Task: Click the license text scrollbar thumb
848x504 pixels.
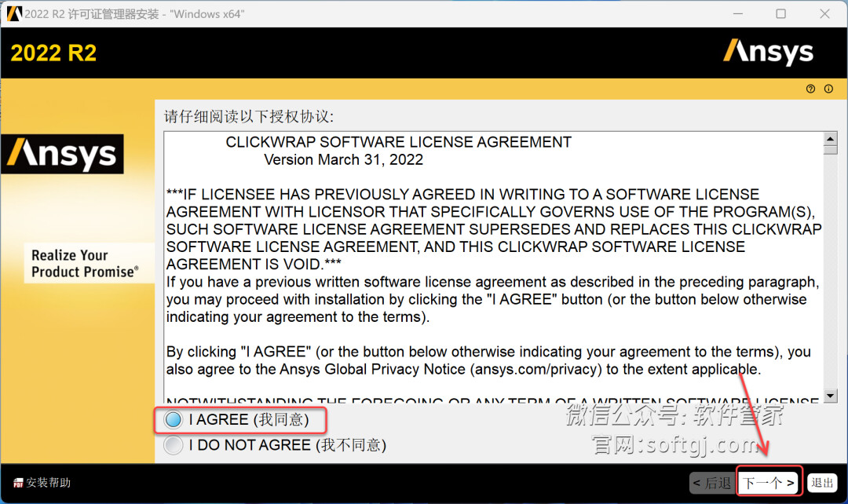Action: (x=830, y=150)
